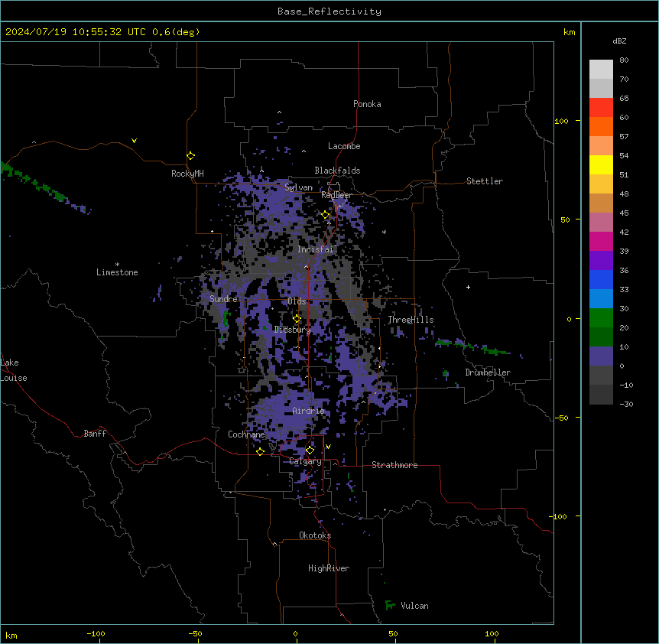This screenshot has height=644, width=659.
Task: Click the Didsbury label
Action: [x=292, y=330]
